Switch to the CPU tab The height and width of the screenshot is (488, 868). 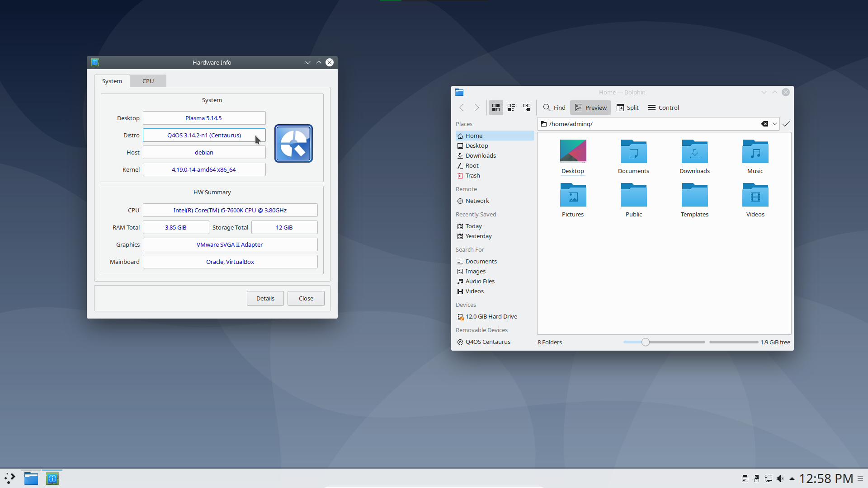(x=148, y=81)
